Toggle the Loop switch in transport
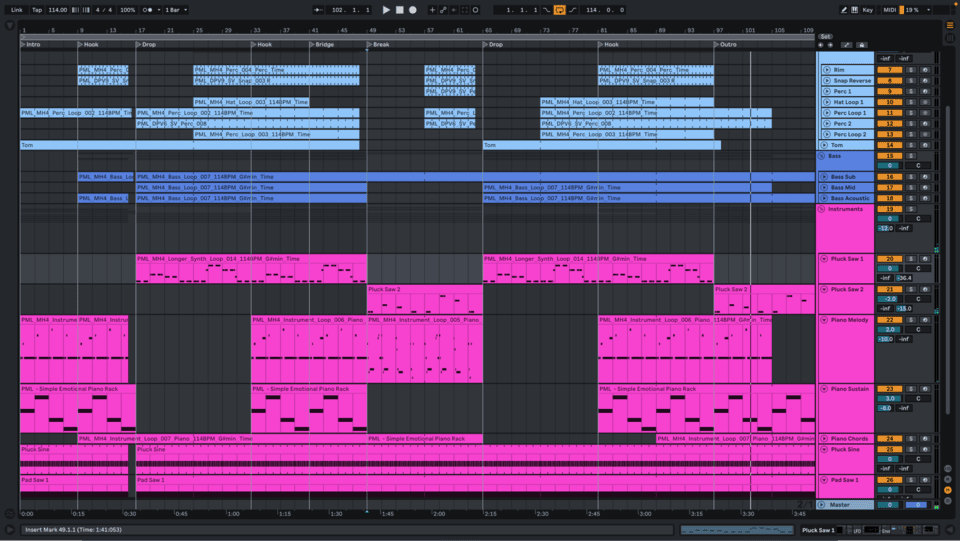The image size is (960, 541). (559, 10)
